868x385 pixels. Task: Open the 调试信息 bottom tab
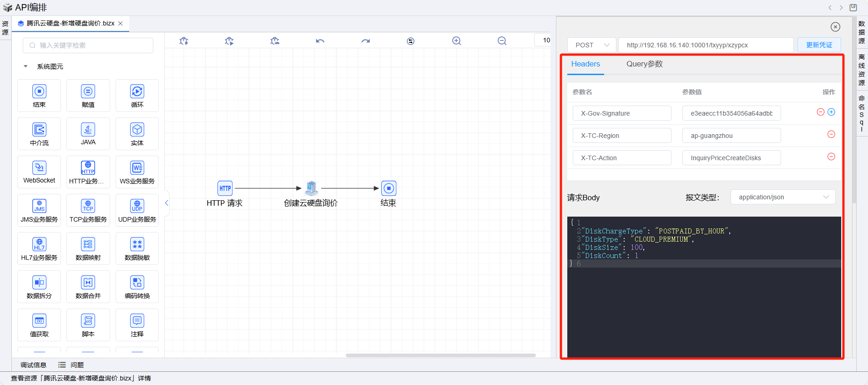click(x=33, y=365)
